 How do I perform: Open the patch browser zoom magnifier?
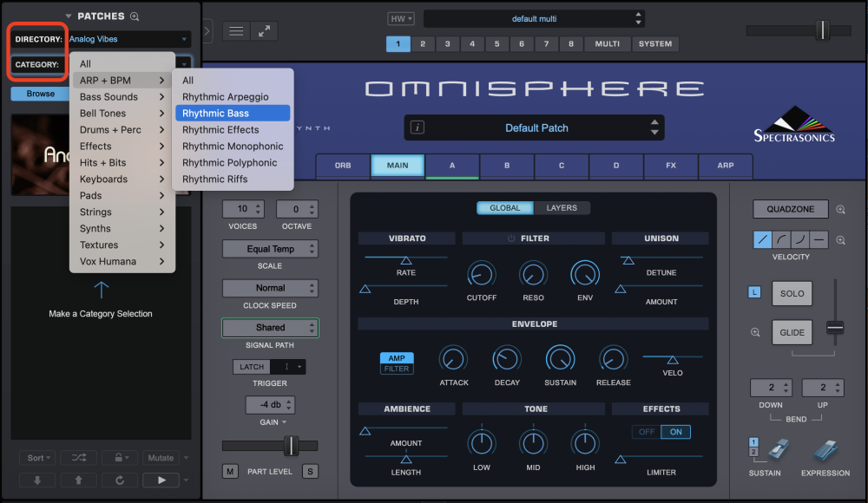tap(135, 16)
